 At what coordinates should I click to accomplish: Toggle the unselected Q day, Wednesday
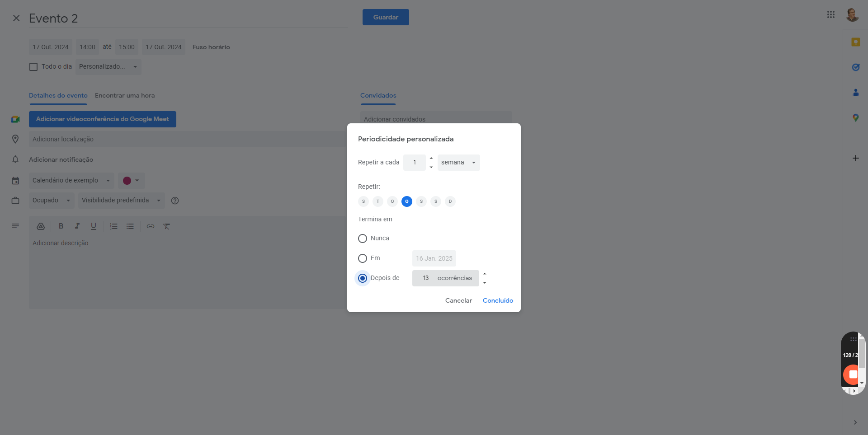coord(392,201)
